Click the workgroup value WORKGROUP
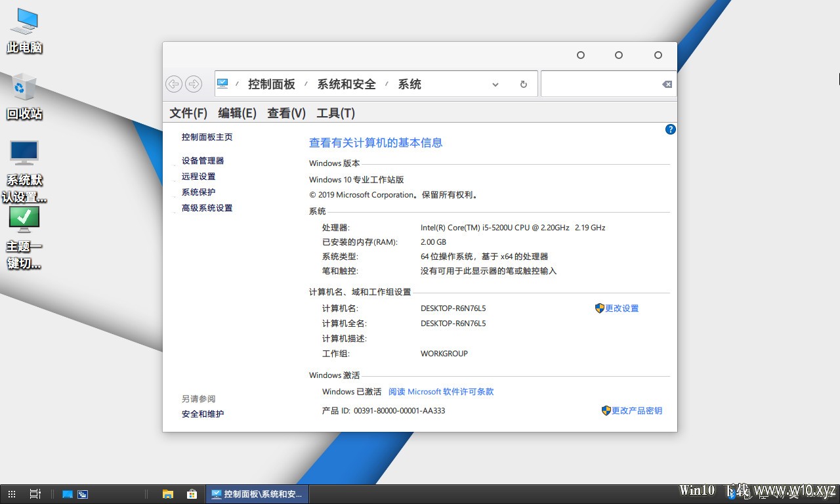This screenshot has width=840, height=504. click(x=444, y=354)
